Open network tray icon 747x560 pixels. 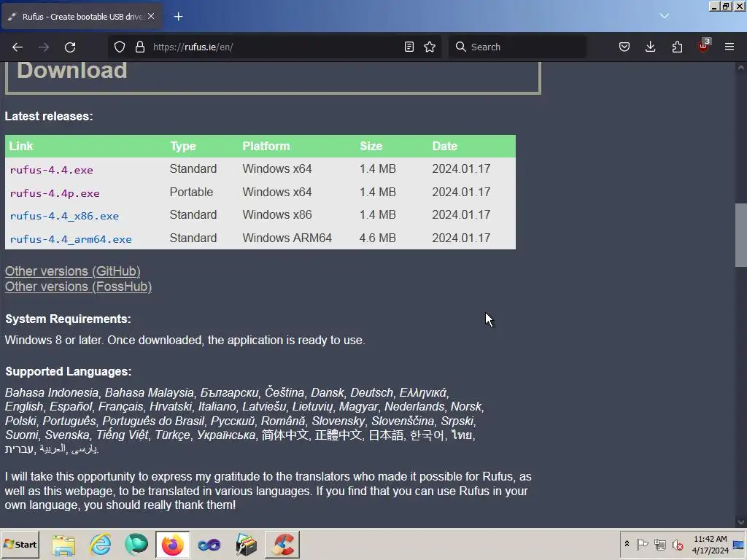[659, 544]
